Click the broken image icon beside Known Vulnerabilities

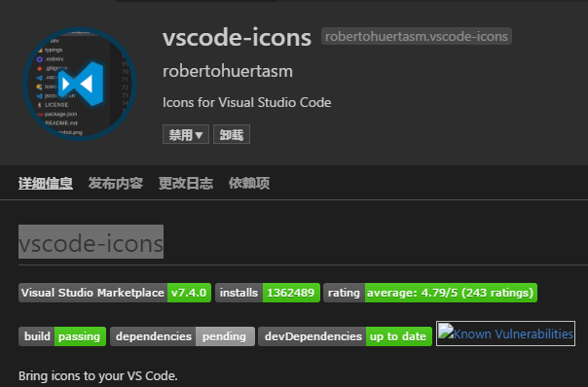[x=446, y=332]
